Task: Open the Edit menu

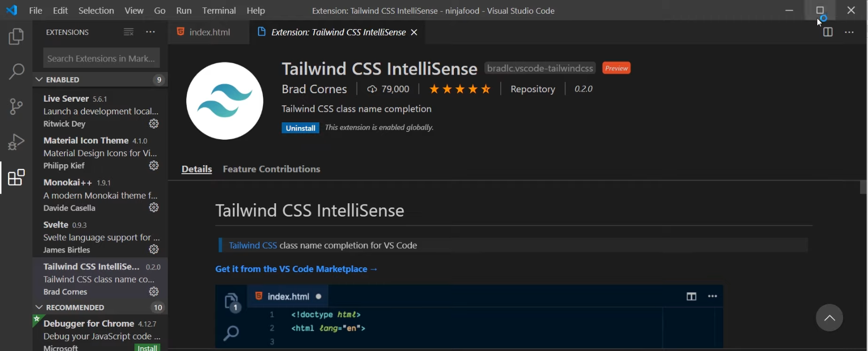Action: [x=60, y=11]
